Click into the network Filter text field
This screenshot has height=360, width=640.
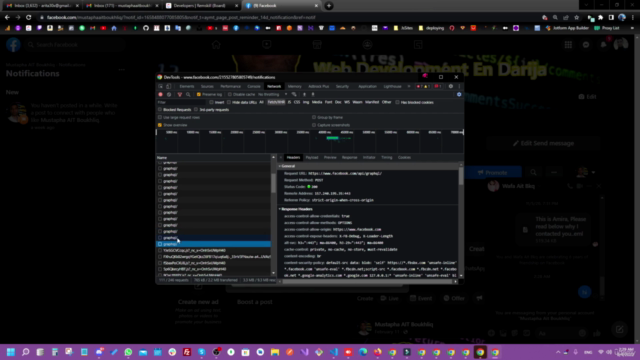point(182,102)
